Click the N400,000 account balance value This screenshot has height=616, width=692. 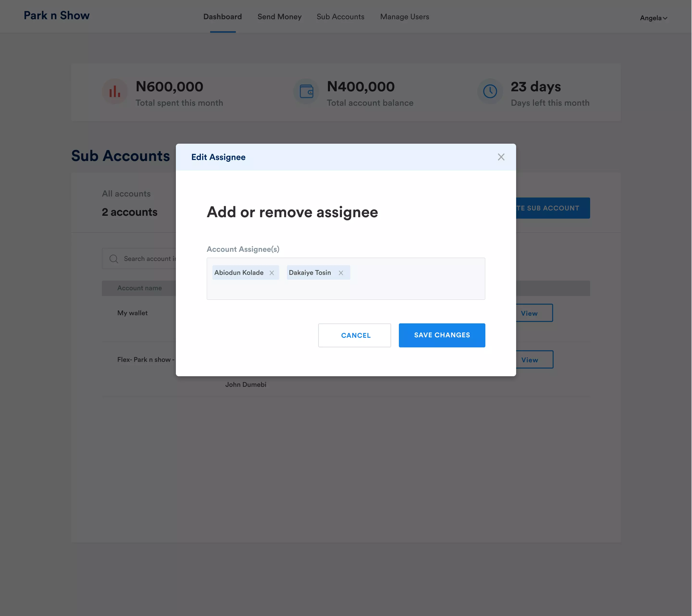point(361,87)
